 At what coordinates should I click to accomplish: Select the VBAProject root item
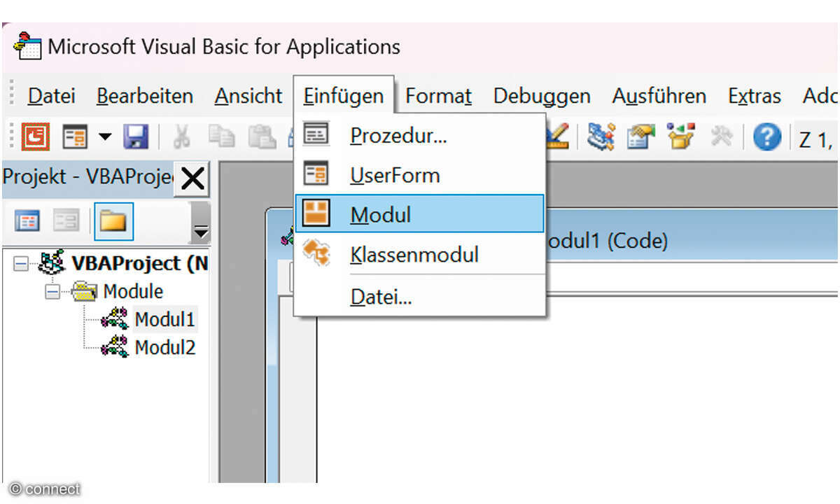click(x=139, y=264)
